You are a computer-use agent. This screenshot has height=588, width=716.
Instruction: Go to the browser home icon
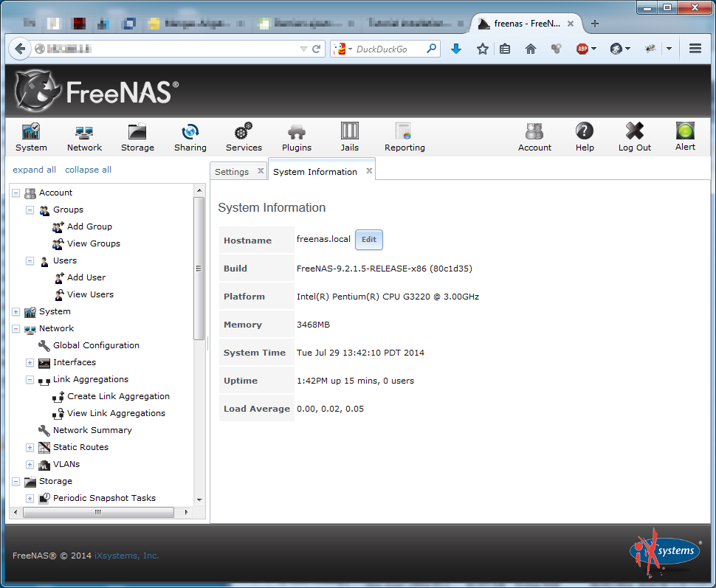click(x=530, y=49)
